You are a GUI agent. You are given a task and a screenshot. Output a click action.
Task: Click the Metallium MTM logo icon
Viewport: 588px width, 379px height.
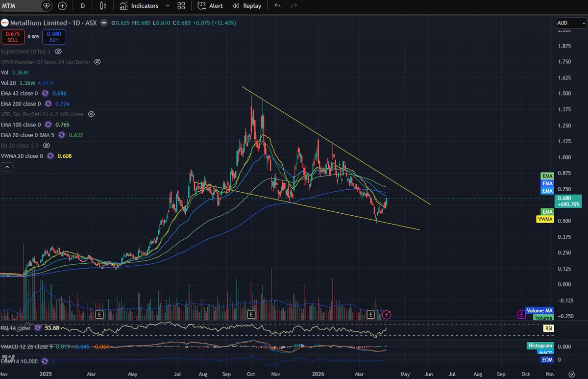tap(4, 23)
